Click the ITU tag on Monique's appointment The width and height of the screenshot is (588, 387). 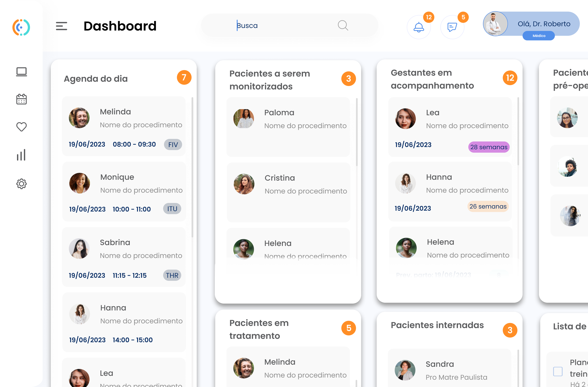172,209
